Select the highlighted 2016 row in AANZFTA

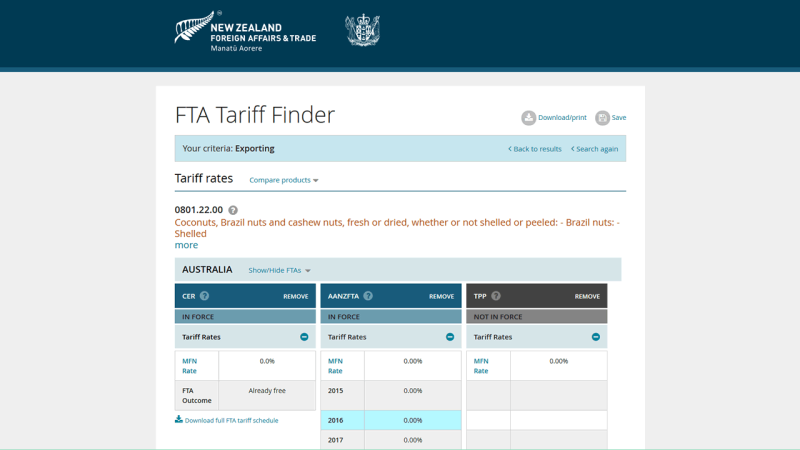click(x=391, y=420)
